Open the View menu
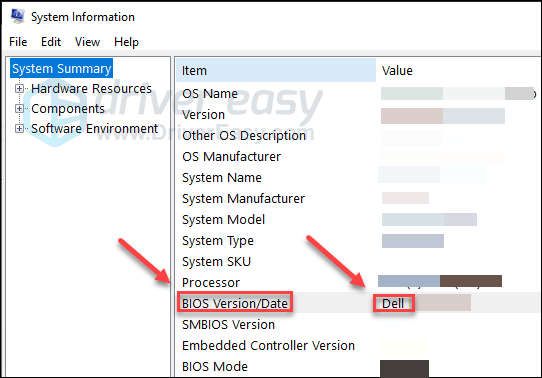Image resolution: width=542 pixels, height=378 pixels. [87, 42]
